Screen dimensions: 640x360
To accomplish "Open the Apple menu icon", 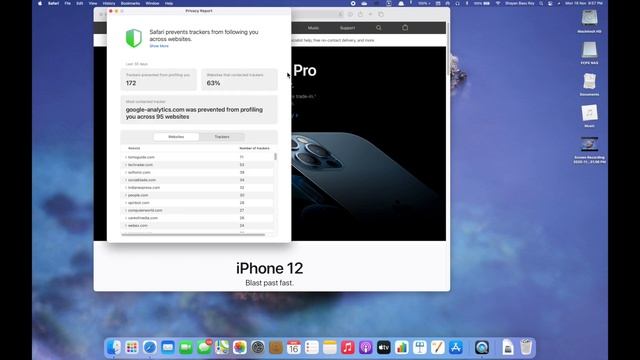I will tap(40, 3).
